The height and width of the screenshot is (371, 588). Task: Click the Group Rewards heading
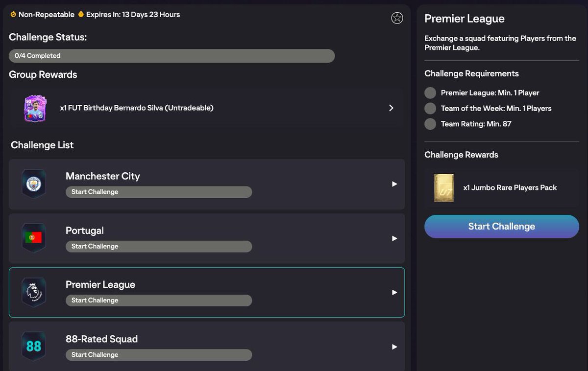click(x=43, y=75)
